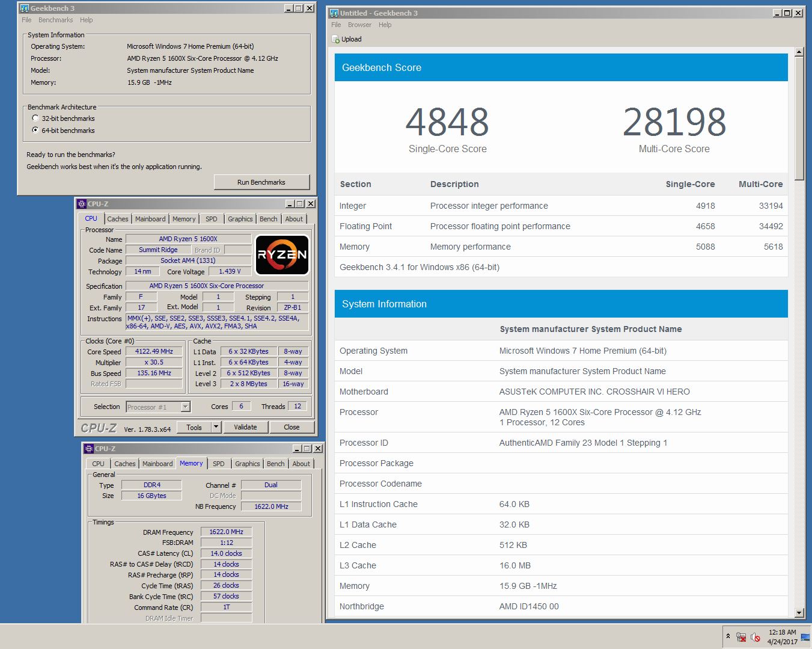Open About tab in CPU tab window
This screenshot has width=812, height=649.
point(294,219)
